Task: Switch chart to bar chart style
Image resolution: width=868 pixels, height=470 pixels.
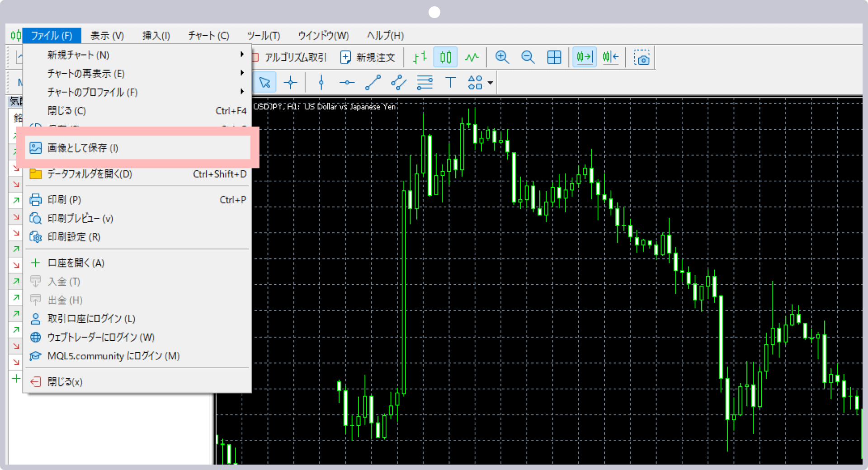Action: click(x=420, y=57)
